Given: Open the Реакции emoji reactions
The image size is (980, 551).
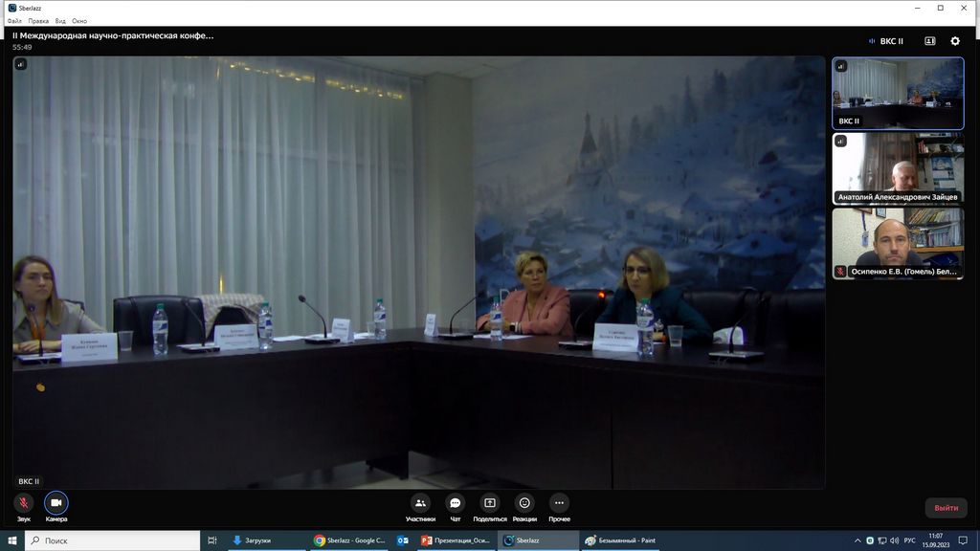Looking at the screenshot, I should tap(524, 503).
